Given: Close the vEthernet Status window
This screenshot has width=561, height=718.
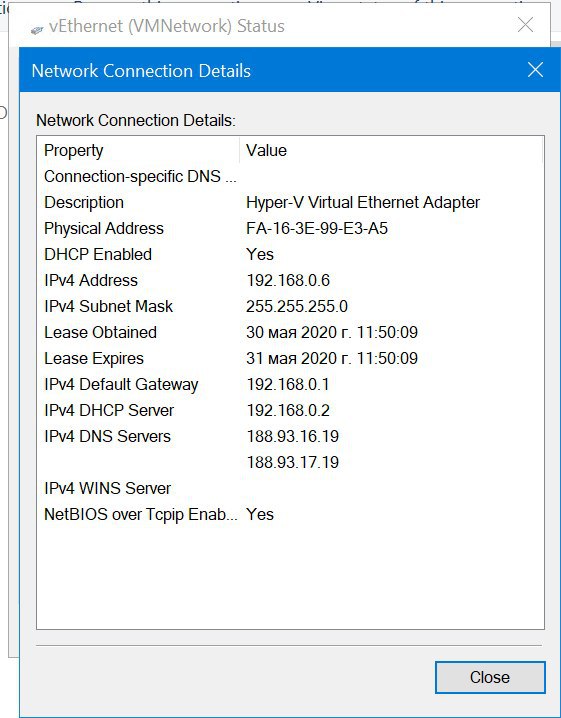Looking at the screenshot, I should coord(525,25).
